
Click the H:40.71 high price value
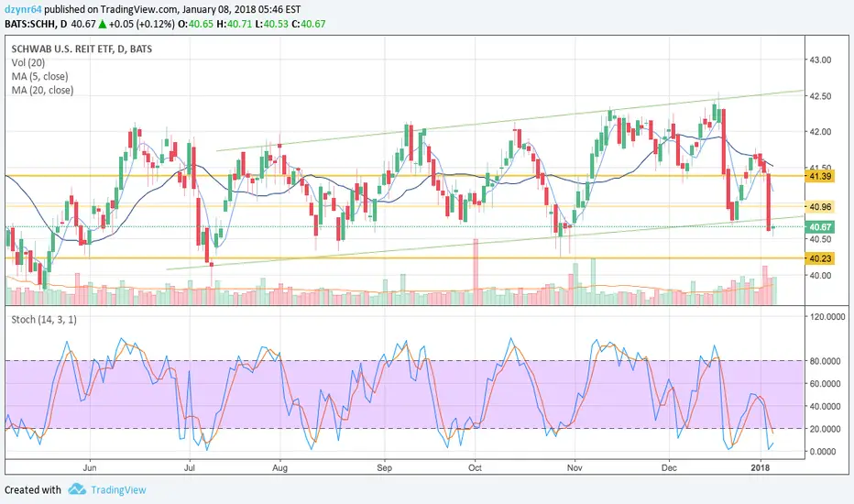coord(235,24)
